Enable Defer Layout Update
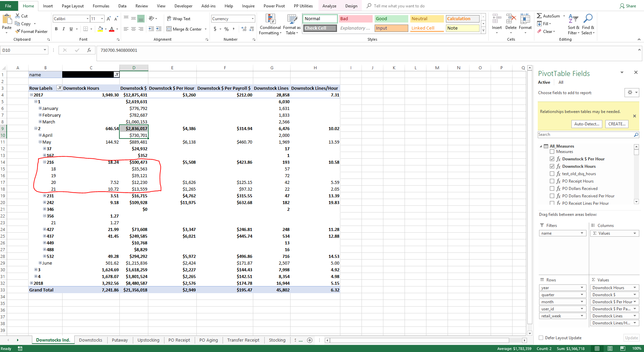The width and height of the screenshot is (644, 352). coord(541,338)
